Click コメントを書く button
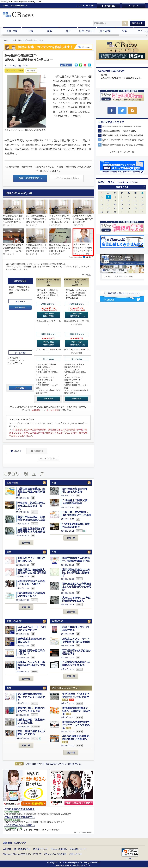This screenshot has width=148, height=868. [49, 459]
